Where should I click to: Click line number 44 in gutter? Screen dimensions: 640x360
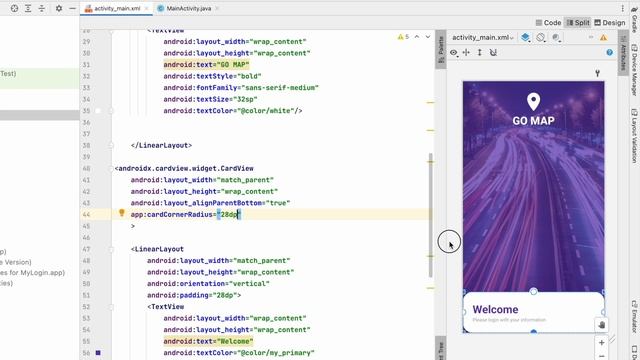[86, 214]
